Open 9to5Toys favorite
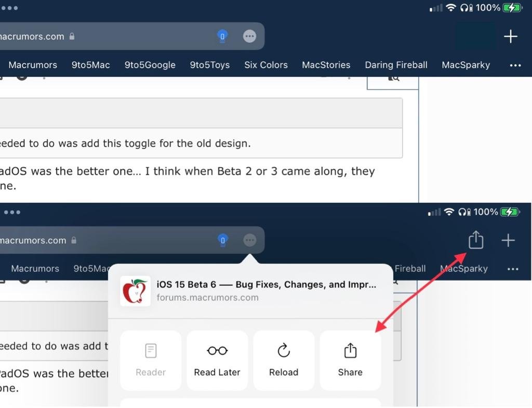 pos(210,65)
